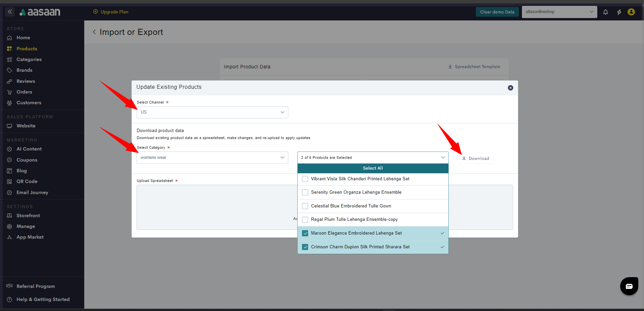Open the notifications bell
644x311 pixels.
pos(605,12)
